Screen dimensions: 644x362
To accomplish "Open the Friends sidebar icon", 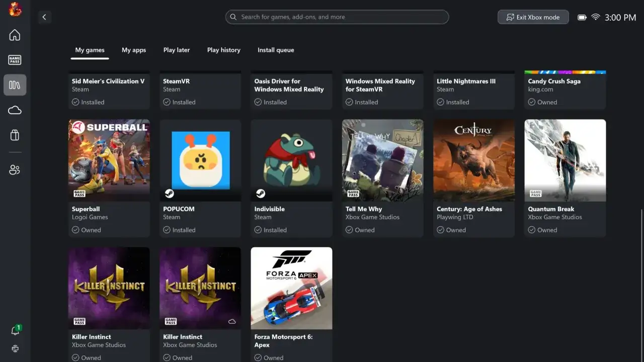I will click(15, 170).
